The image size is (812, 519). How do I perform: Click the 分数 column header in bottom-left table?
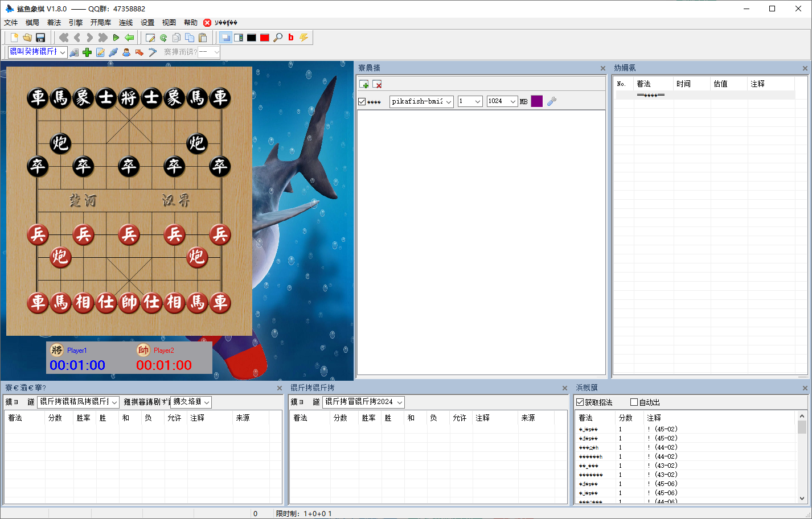(x=55, y=418)
